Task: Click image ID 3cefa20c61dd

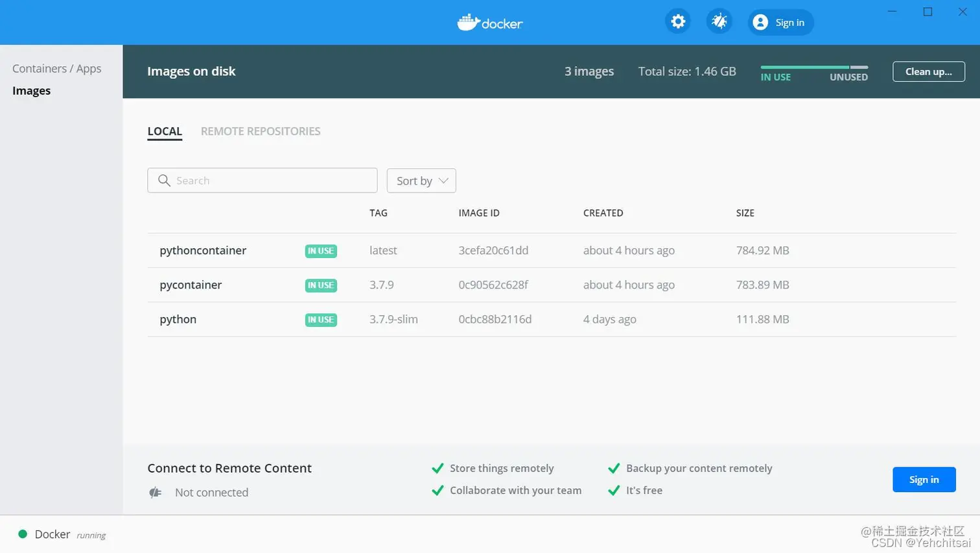Action: point(493,250)
